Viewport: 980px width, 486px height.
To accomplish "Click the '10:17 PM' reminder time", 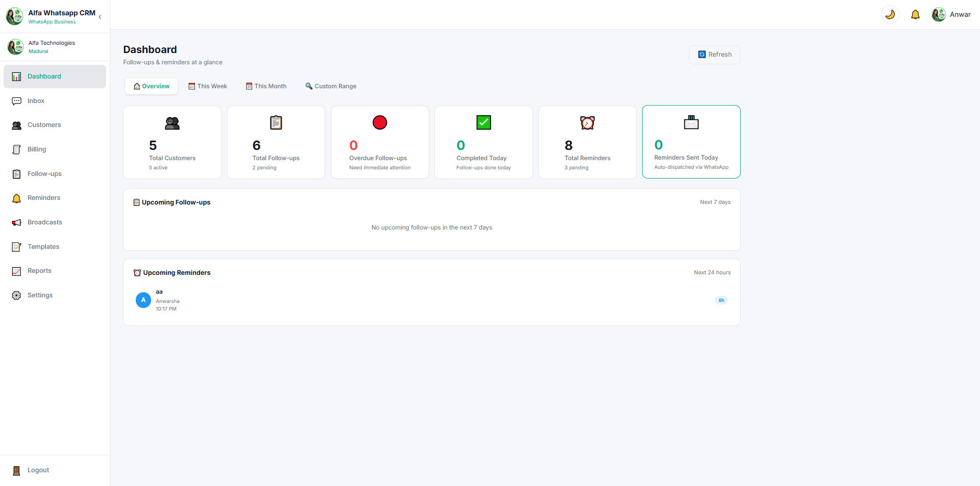I will (166, 309).
